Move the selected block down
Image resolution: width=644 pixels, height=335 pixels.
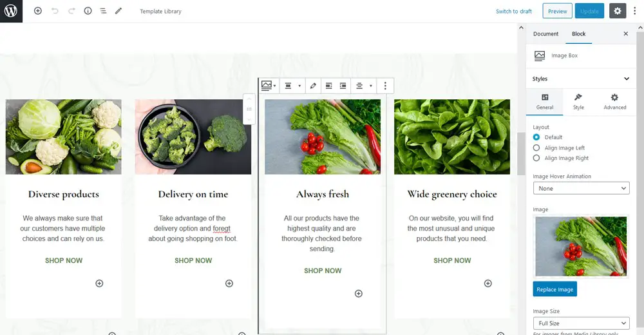[249, 119]
